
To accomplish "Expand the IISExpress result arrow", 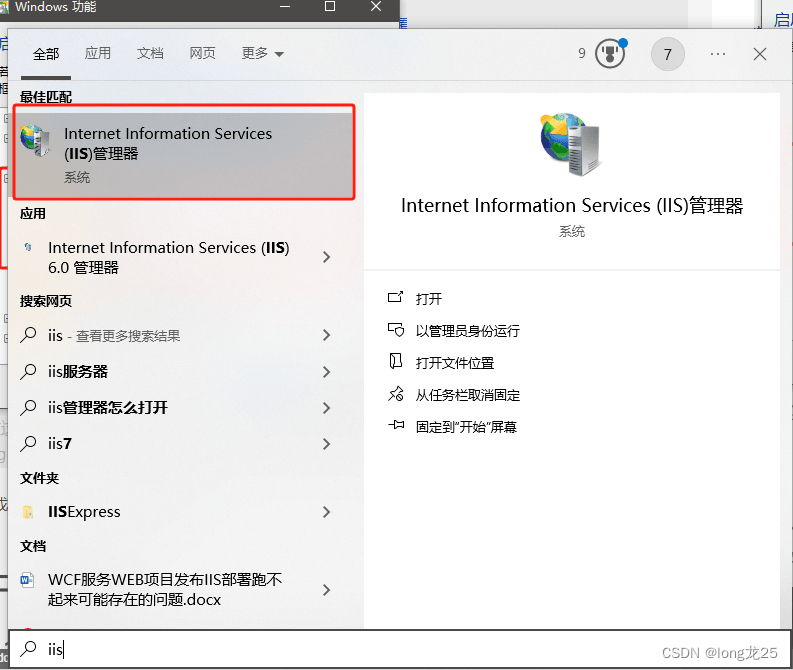I will 327,512.
